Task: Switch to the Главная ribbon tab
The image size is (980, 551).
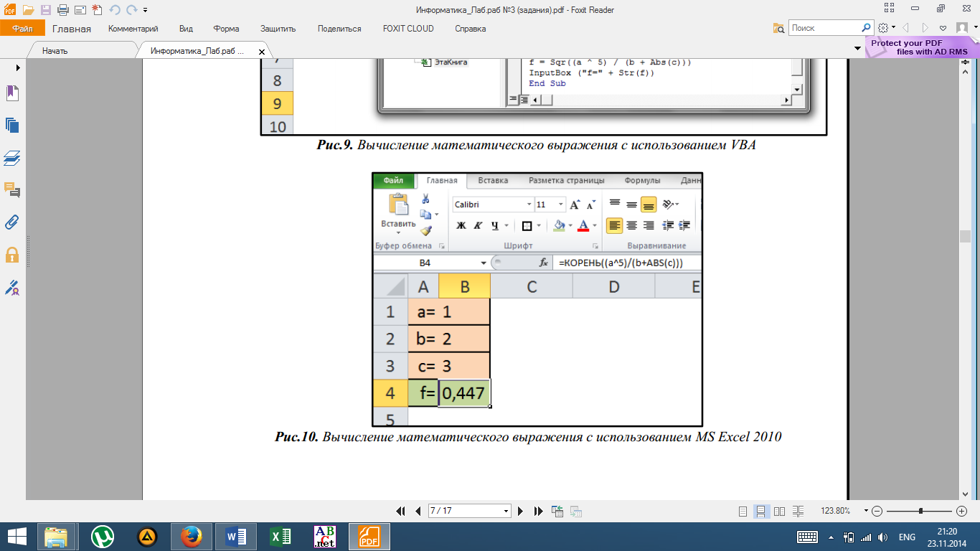Action: (x=72, y=29)
